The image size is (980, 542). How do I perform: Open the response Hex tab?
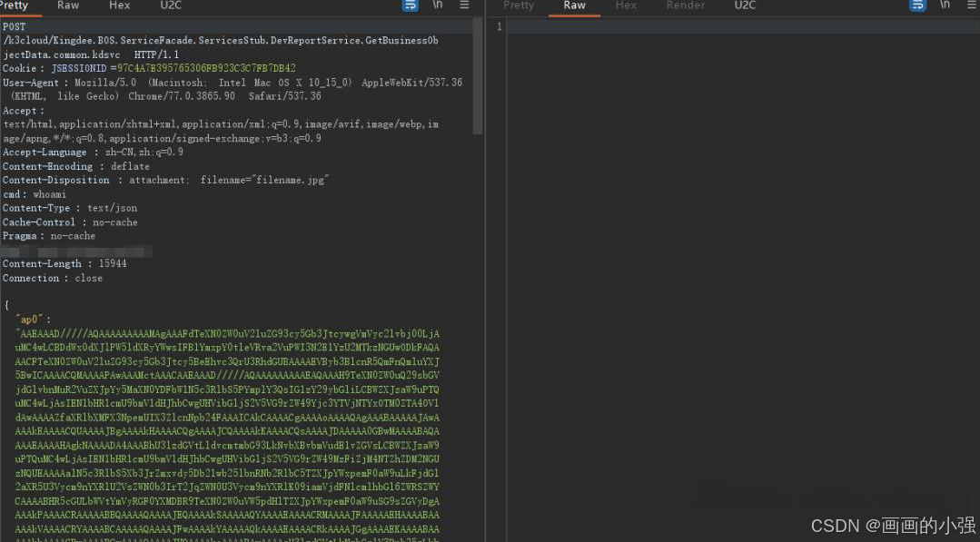tap(626, 5)
